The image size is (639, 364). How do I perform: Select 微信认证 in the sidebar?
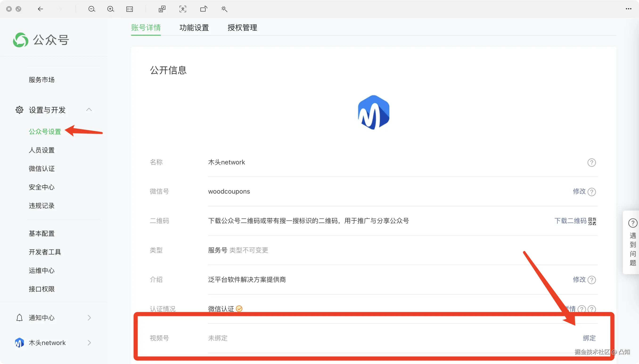pyautogui.click(x=41, y=169)
